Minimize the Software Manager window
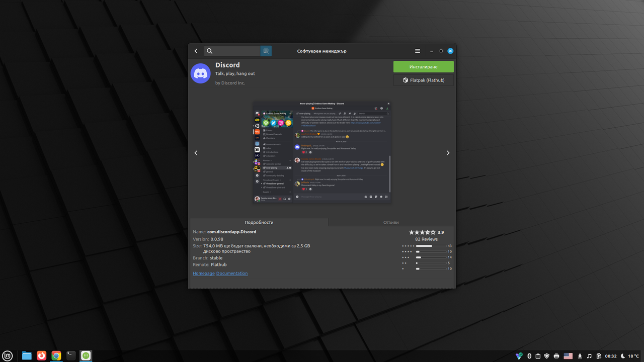The width and height of the screenshot is (644, 362). coord(432,51)
